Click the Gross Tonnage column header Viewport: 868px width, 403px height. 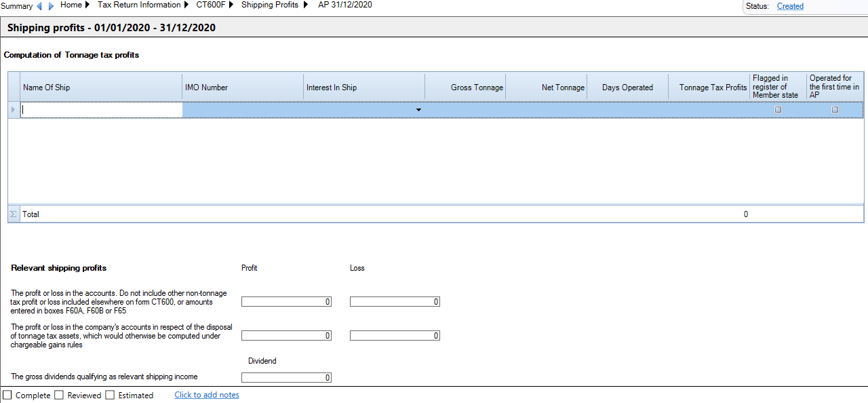[465, 87]
